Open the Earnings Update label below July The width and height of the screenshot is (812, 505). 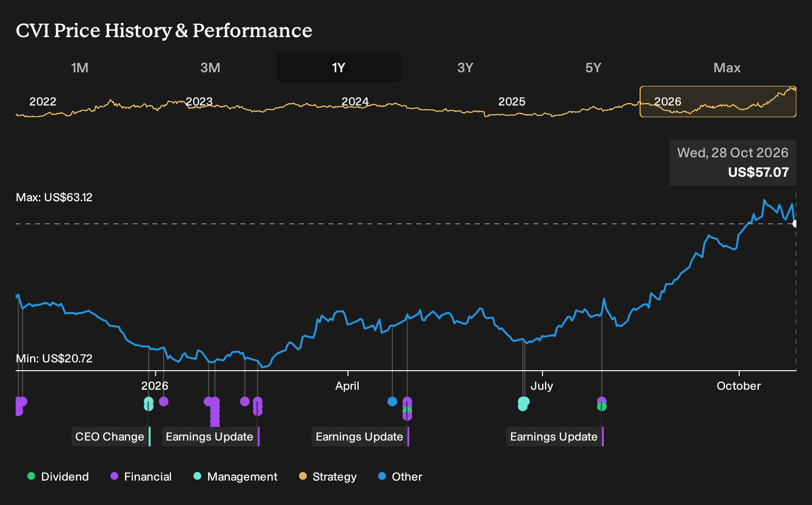(x=555, y=437)
